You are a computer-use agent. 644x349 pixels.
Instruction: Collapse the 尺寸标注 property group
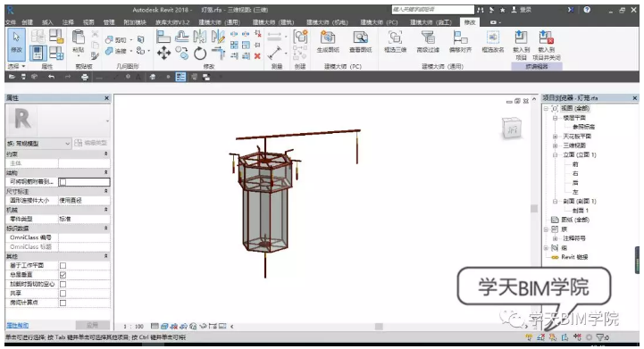(106, 191)
